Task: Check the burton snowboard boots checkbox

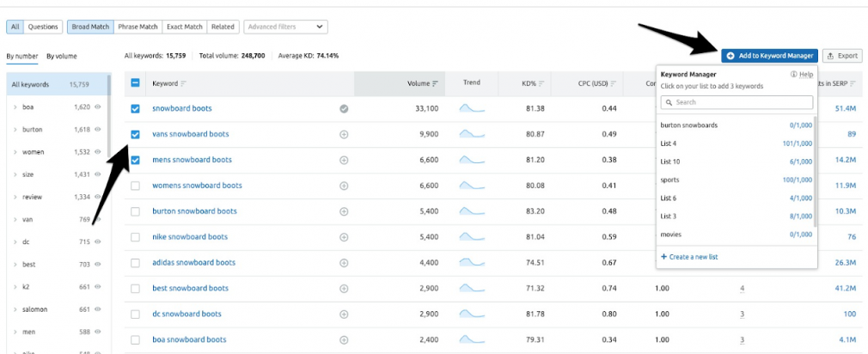Action: 135,211
